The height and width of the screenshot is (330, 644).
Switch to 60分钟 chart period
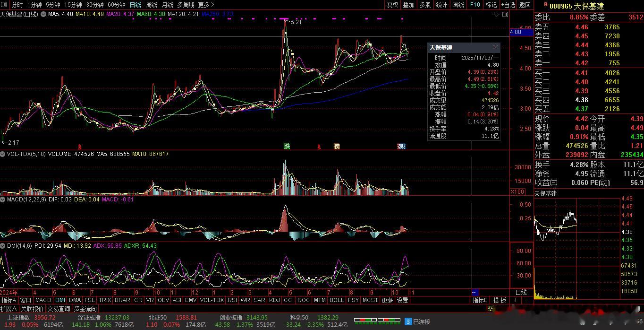[117, 5]
